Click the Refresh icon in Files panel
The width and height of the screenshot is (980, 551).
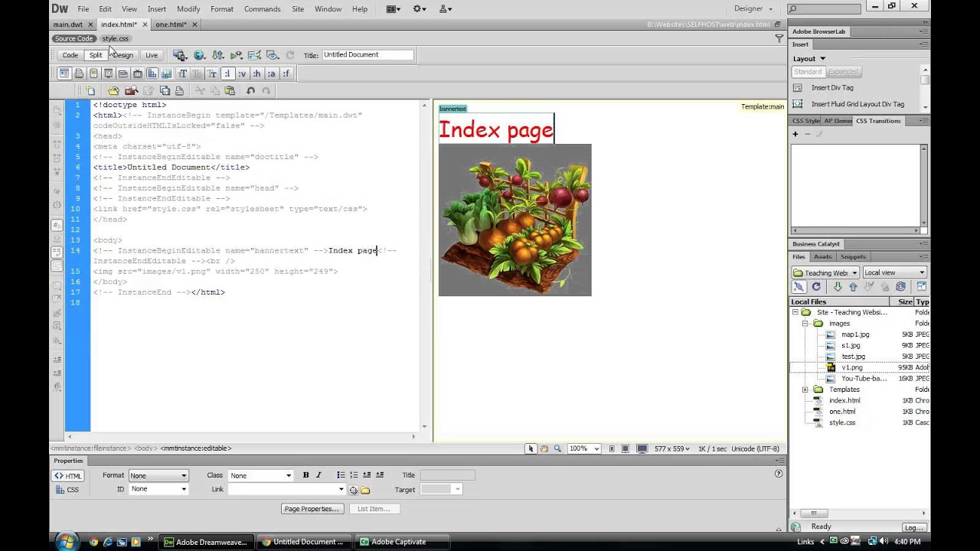tap(816, 287)
